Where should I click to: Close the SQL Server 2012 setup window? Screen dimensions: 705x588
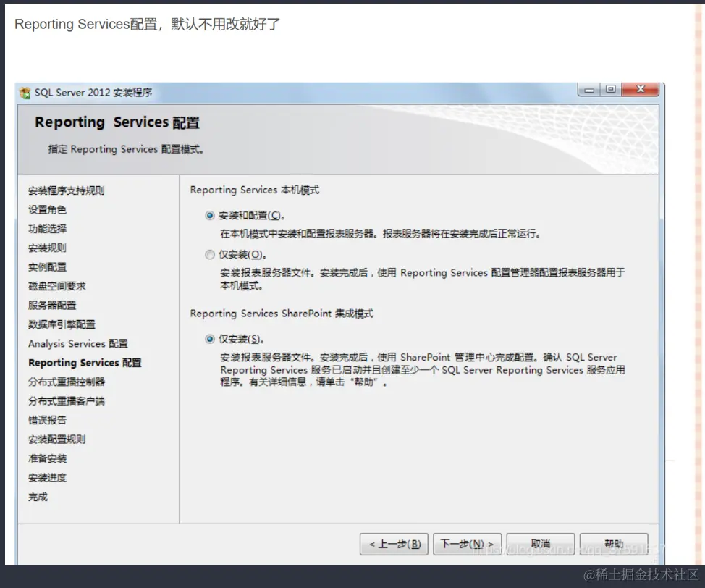[641, 90]
